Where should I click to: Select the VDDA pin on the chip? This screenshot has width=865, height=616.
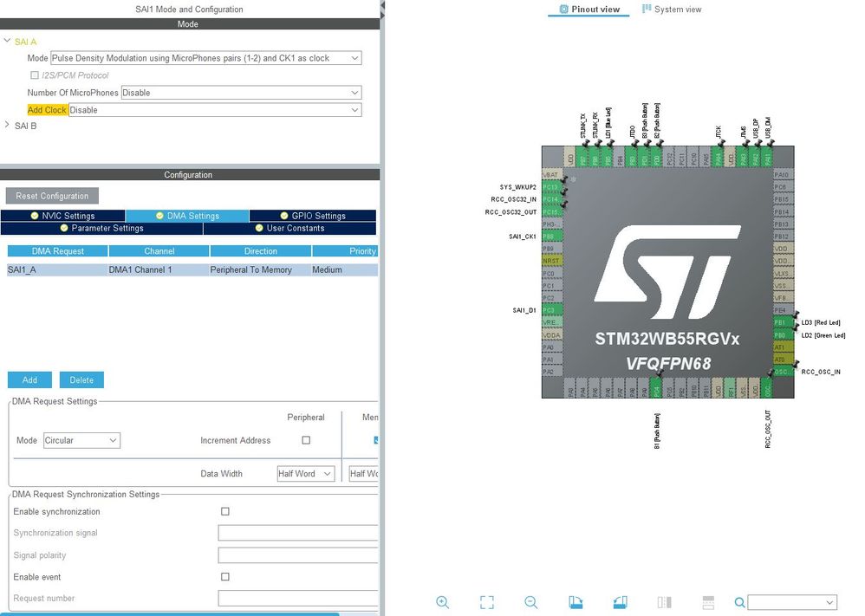coord(551,335)
